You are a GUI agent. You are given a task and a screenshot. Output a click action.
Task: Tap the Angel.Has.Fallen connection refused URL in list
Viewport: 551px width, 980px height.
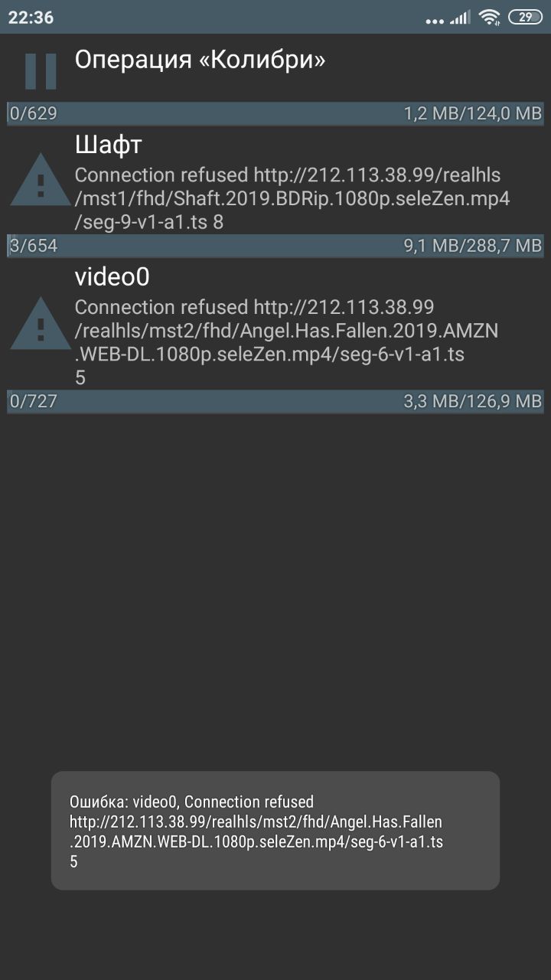click(x=287, y=342)
